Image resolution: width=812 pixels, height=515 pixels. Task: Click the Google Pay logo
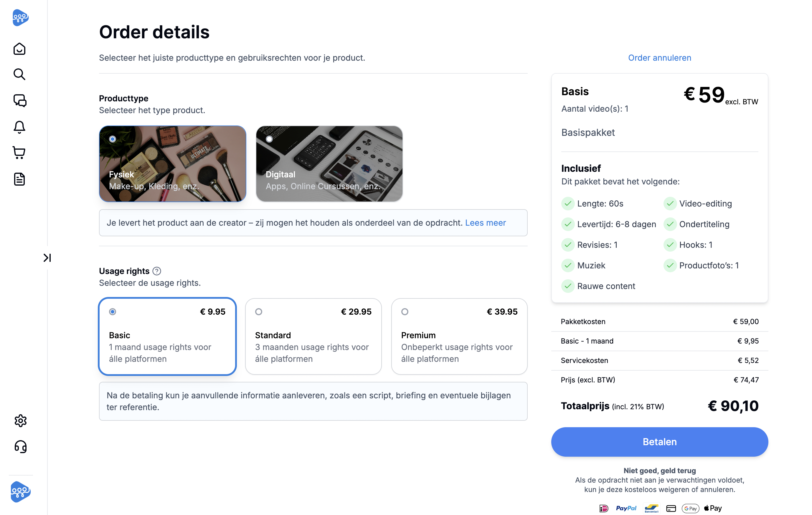point(690,508)
